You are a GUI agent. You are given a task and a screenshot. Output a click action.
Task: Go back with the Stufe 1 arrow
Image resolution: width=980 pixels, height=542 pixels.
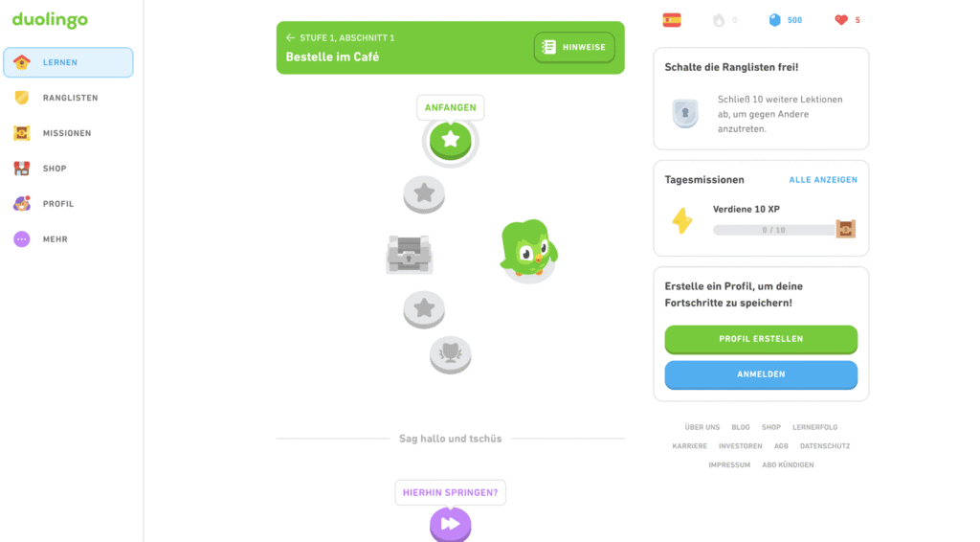(290, 38)
